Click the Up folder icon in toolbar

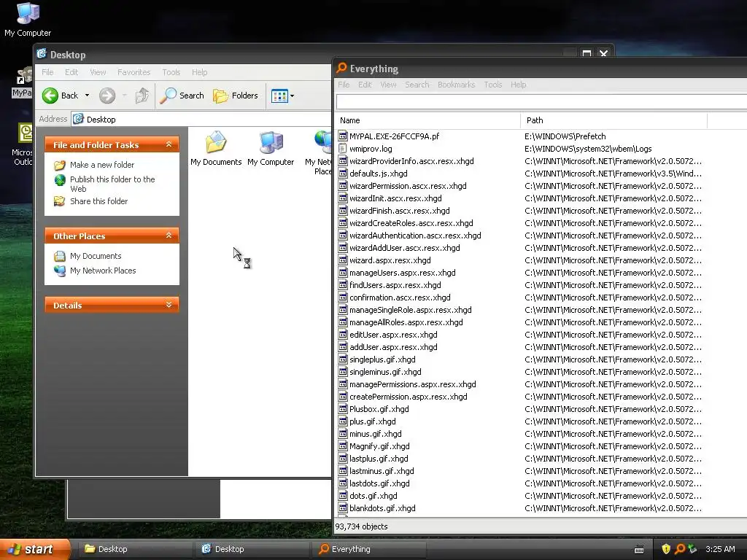[x=142, y=96]
